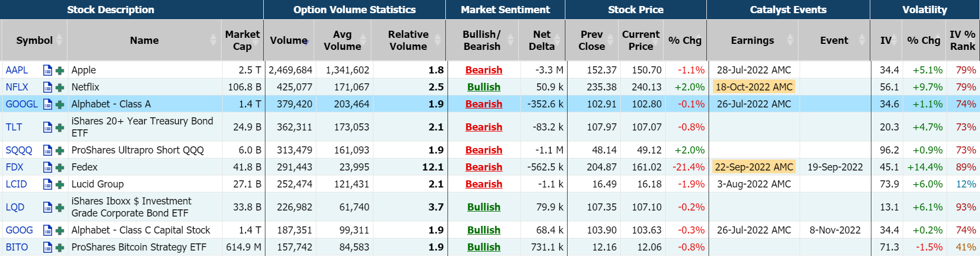Click the Volume column header

pos(288,40)
